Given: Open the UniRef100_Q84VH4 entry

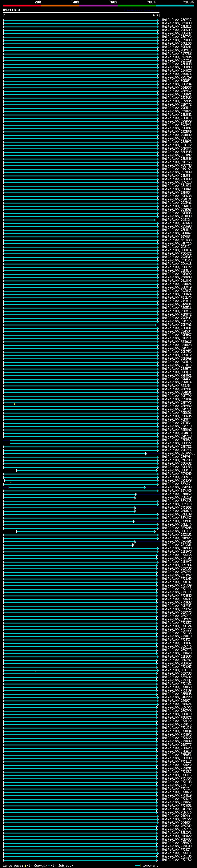Looking at the screenshot, I should click(x=177, y=457).
